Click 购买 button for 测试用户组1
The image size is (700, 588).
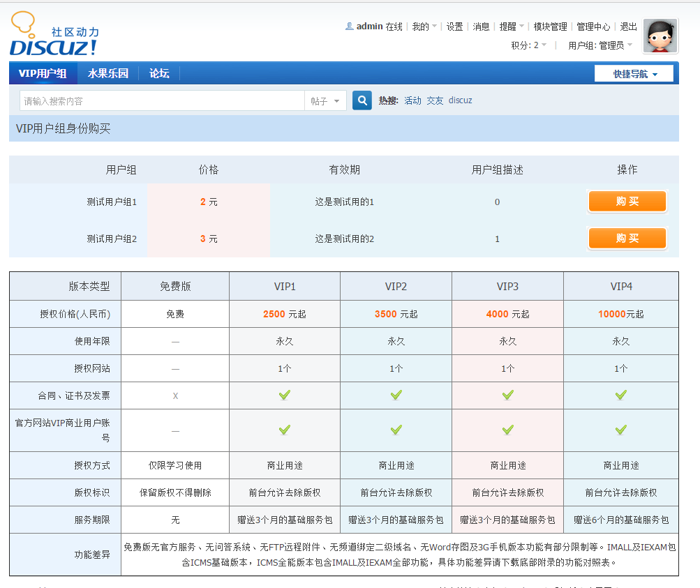(x=626, y=202)
